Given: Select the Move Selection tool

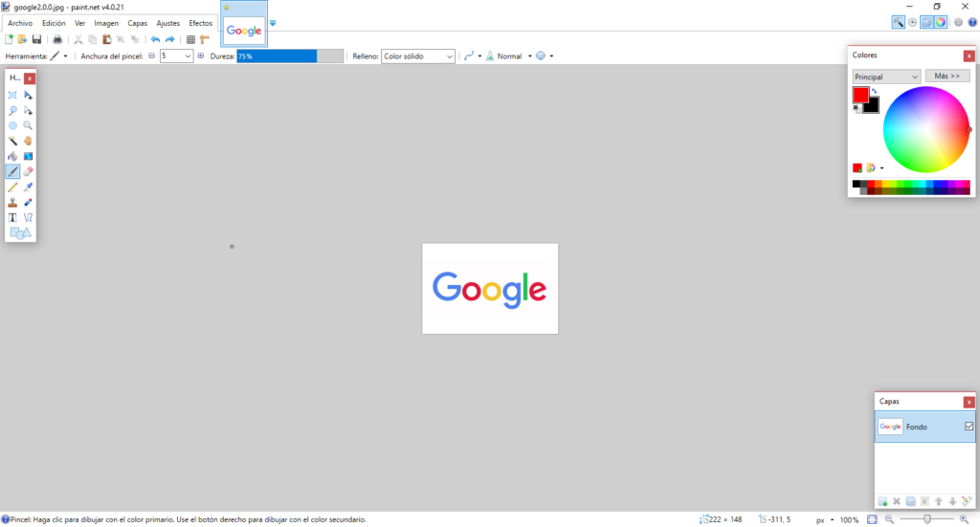Looking at the screenshot, I should pos(28,111).
